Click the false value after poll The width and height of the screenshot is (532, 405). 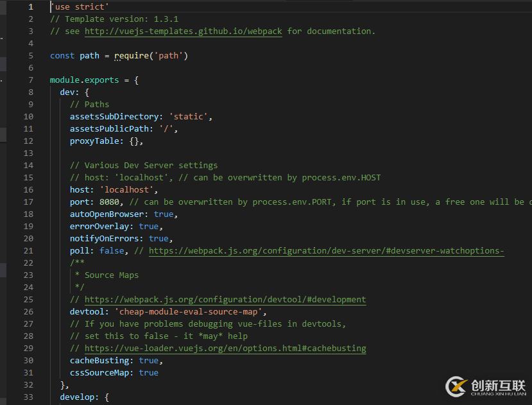coord(112,251)
